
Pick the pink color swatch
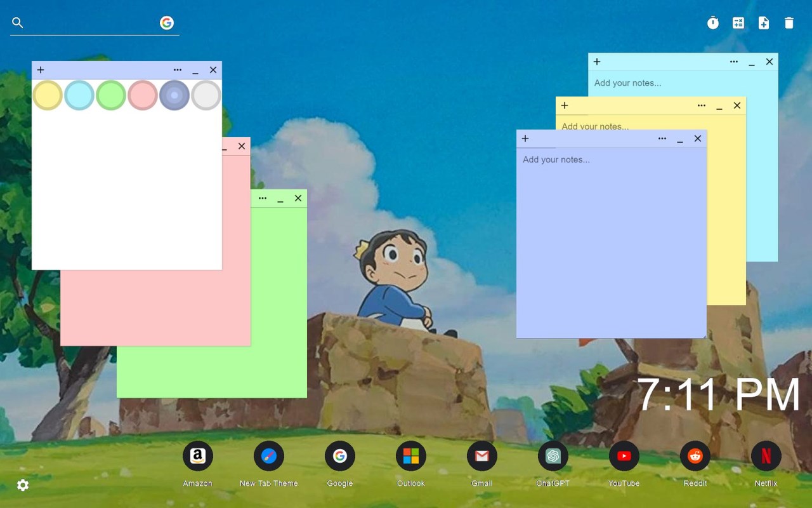(143, 95)
